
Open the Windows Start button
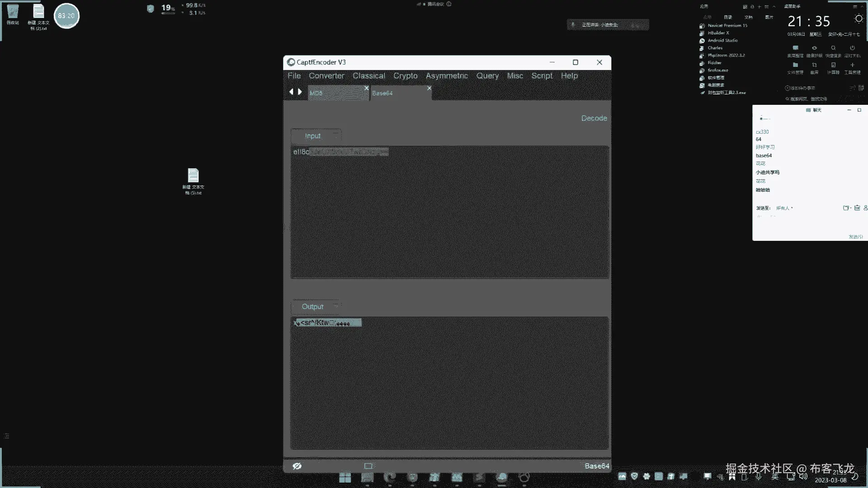(x=345, y=478)
